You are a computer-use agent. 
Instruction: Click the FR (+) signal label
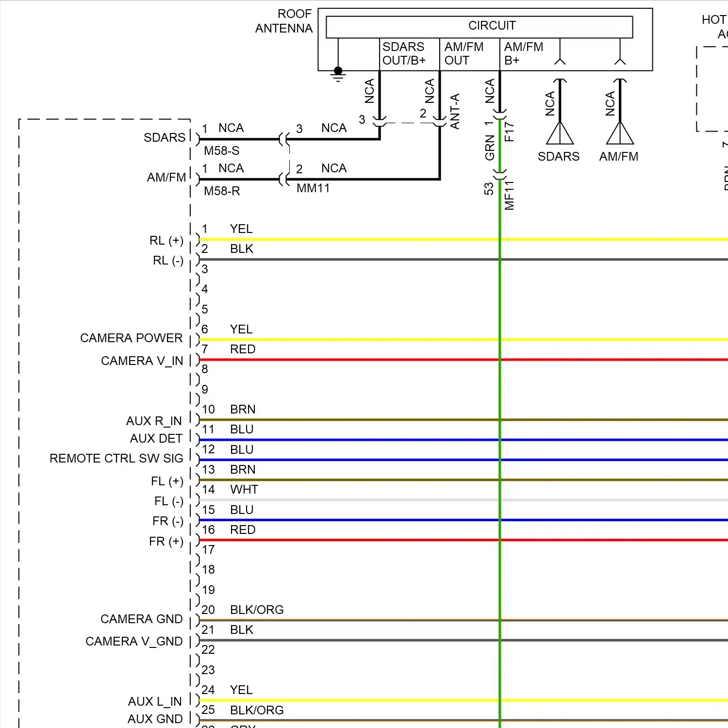166,541
